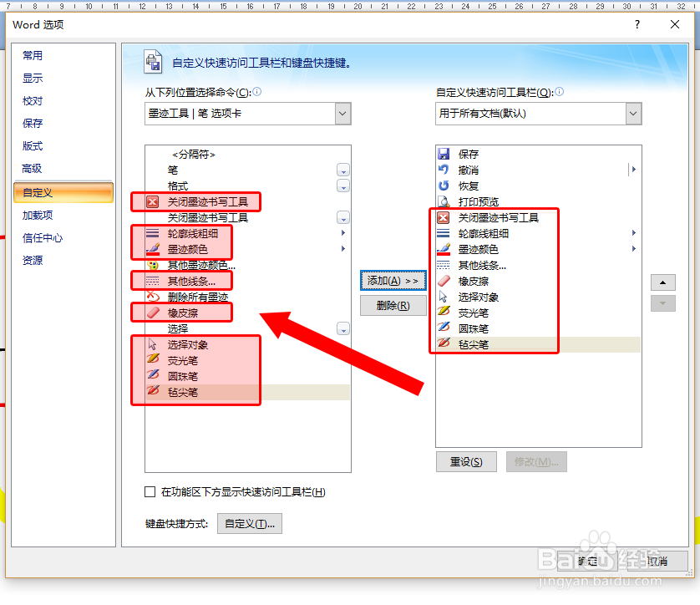Move selected item up with arrow button

663,282
